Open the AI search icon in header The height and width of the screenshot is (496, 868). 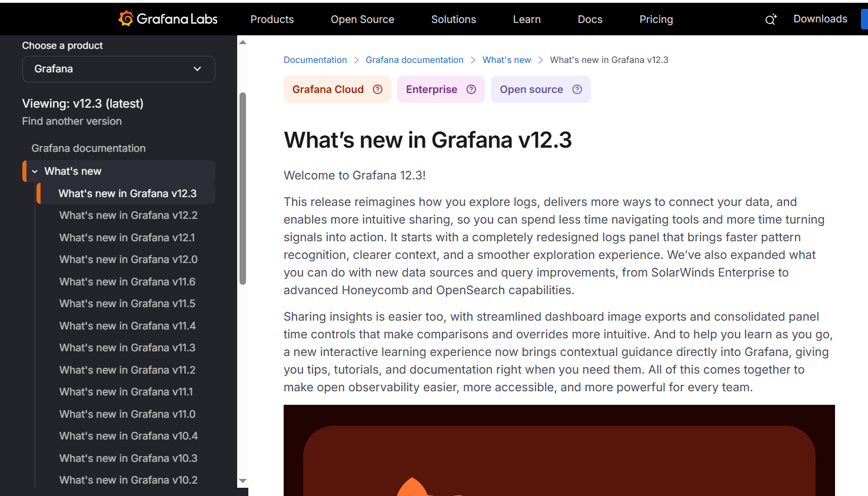[770, 19]
